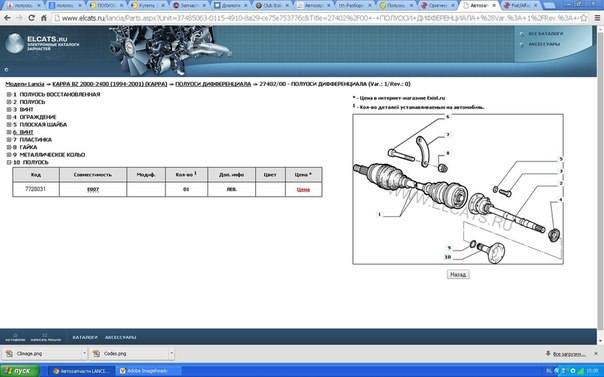Viewport: 604px width, 377px height.
Task: Click the ELCATS.ru globe logo
Action: pyautogui.click(x=15, y=43)
